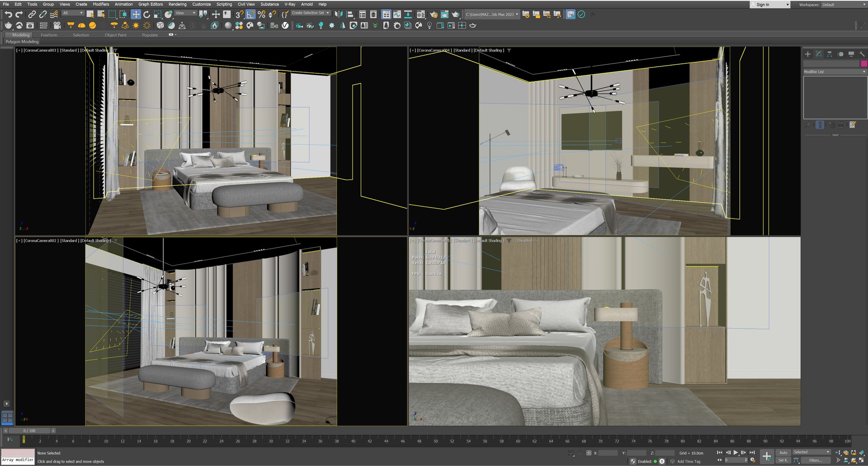The width and height of the screenshot is (868, 466).
Task: Click the Redo arrow icon
Action: (x=19, y=14)
